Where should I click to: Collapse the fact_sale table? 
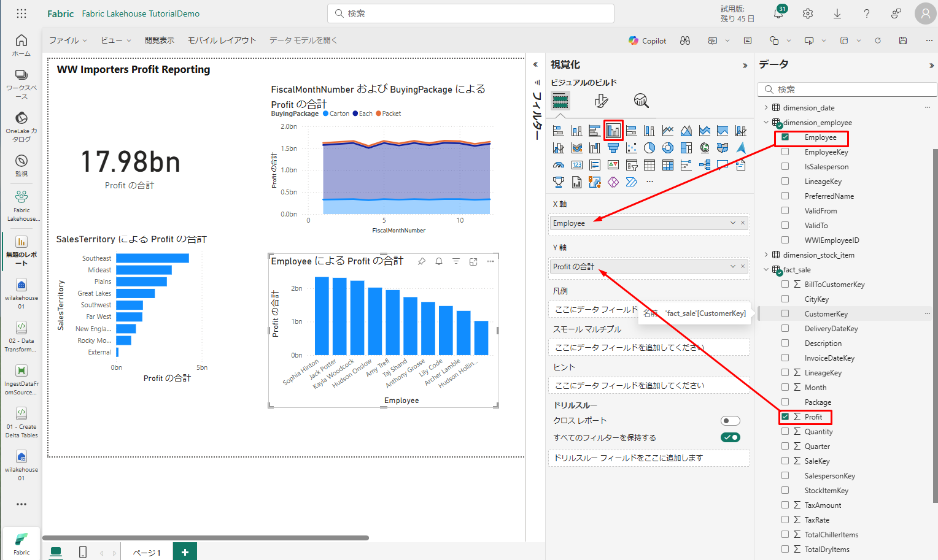pos(766,270)
